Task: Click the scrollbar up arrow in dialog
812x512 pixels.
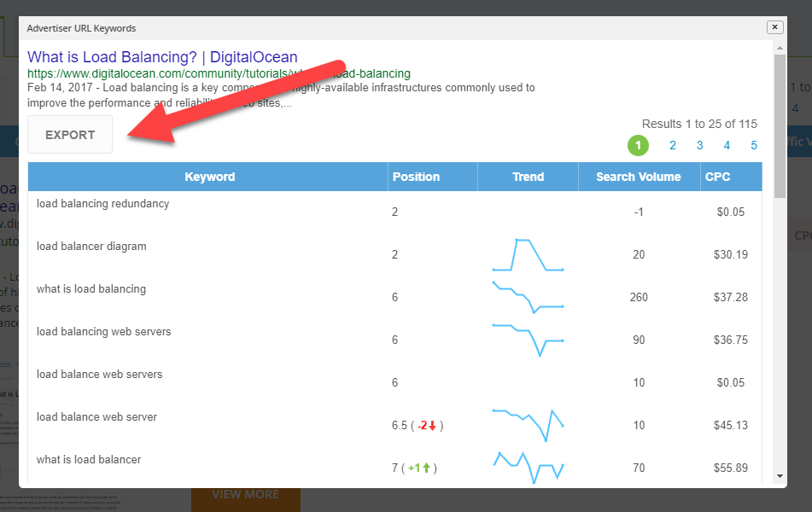Action: [x=780, y=48]
